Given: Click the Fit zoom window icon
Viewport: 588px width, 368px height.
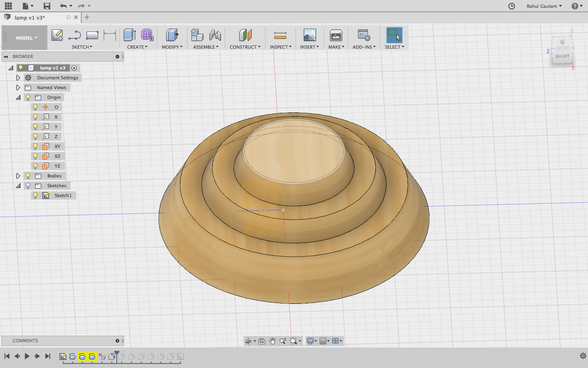Looking at the screenshot, I should (293, 341).
